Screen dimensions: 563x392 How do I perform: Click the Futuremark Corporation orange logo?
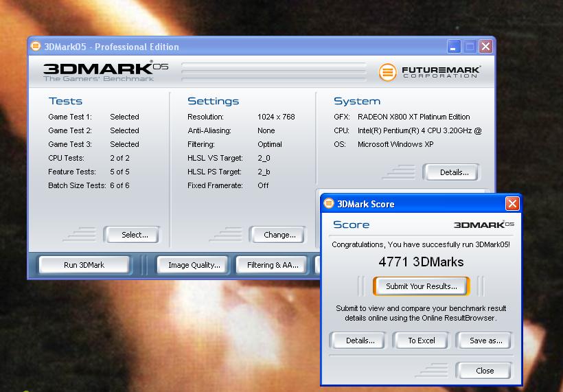pyautogui.click(x=388, y=72)
